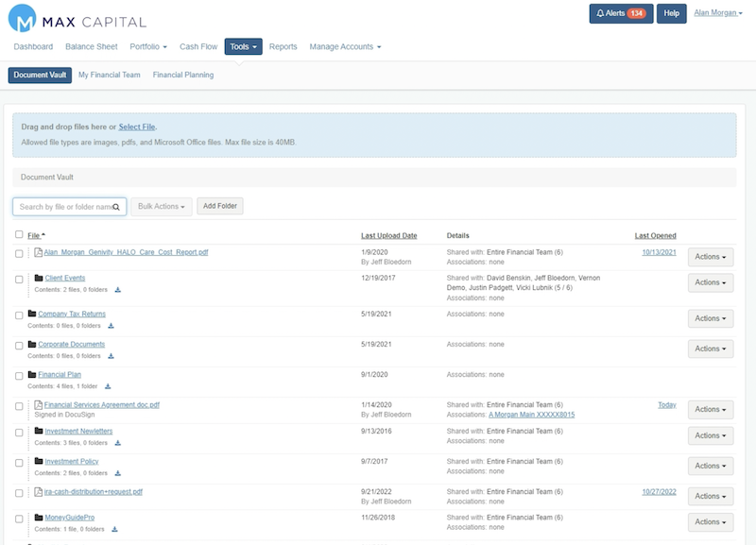Open the Tools dropdown menu
The height and width of the screenshot is (545, 756).
click(244, 46)
